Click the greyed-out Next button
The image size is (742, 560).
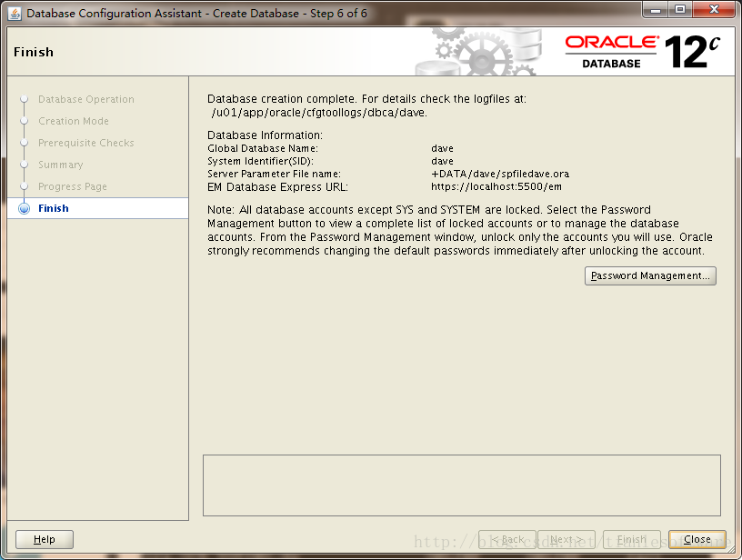(566, 539)
